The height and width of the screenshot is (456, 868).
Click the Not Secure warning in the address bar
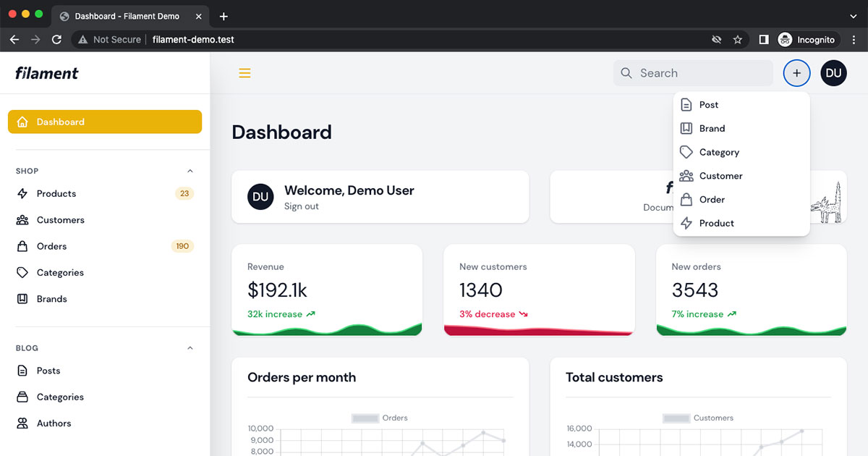pos(109,40)
